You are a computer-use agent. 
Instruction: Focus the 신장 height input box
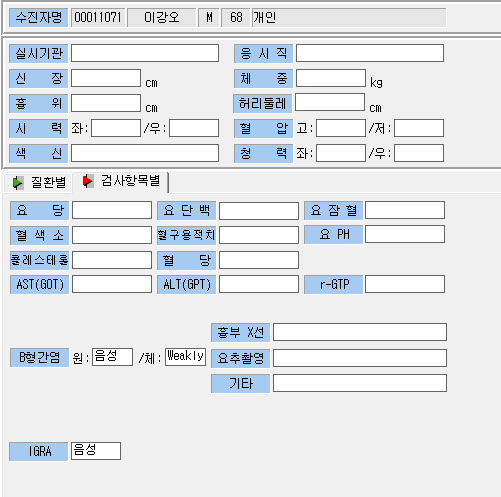106,78
